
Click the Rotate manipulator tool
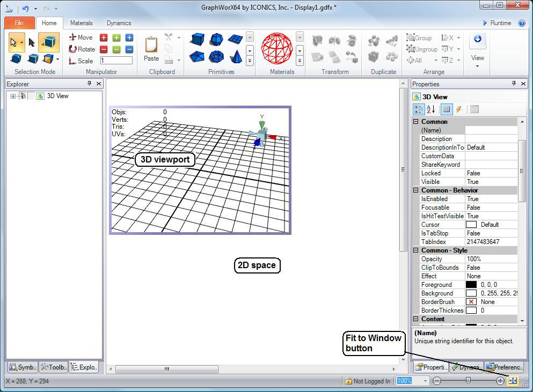(82, 49)
